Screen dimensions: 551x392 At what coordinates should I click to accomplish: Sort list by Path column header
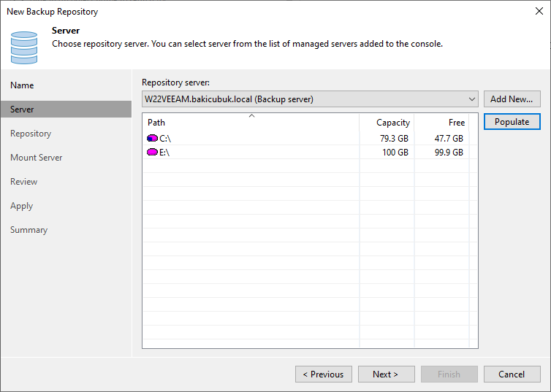(x=250, y=123)
